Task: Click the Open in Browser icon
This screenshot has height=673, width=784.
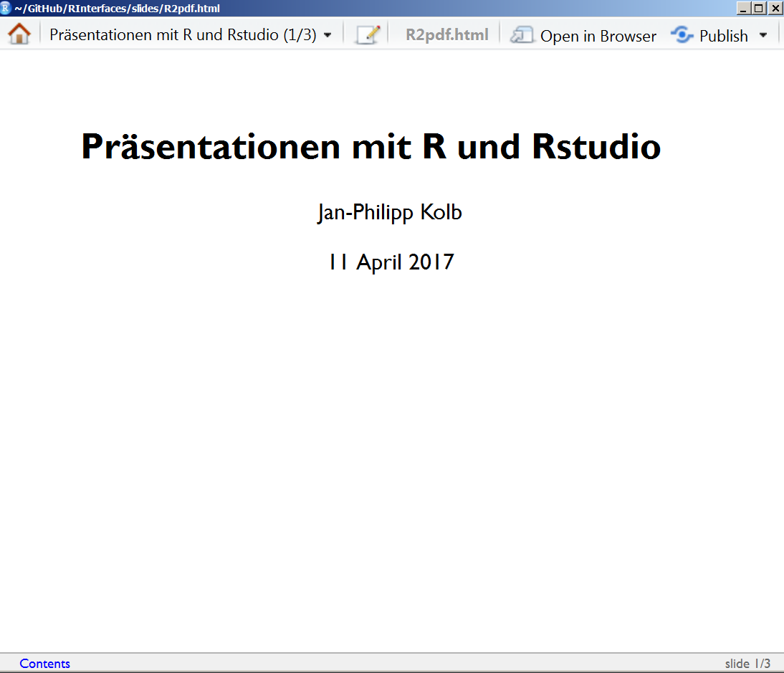Action: (522, 36)
